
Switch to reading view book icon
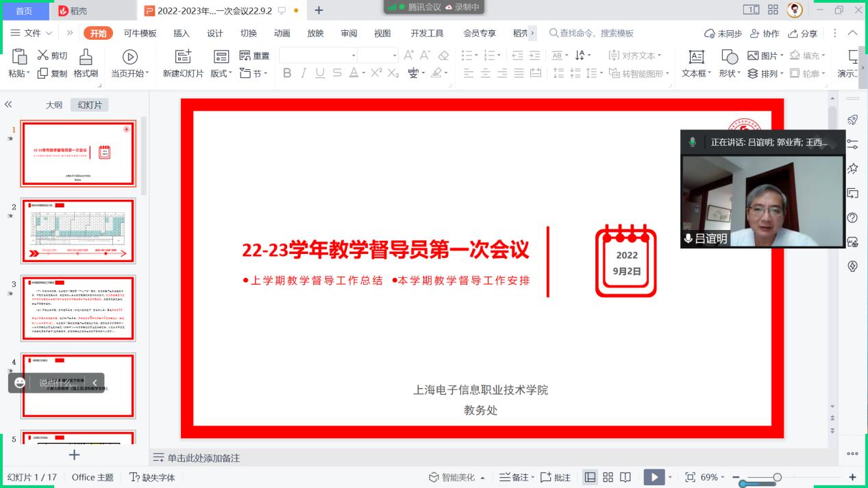point(625,477)
